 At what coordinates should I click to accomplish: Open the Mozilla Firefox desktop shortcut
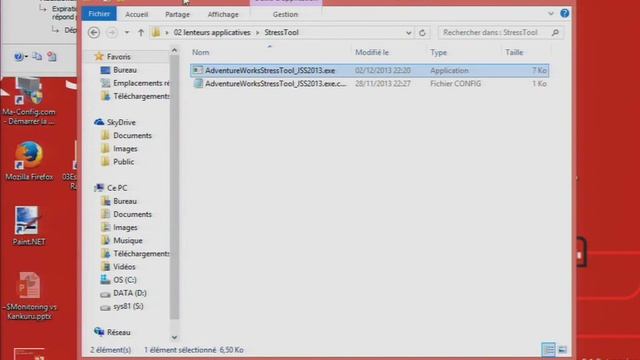[29, 161]
